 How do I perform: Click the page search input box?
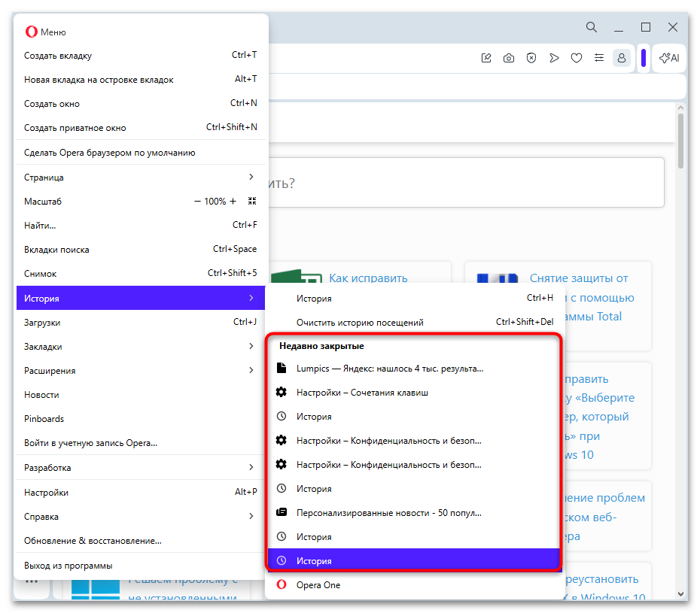click(466, 183)
